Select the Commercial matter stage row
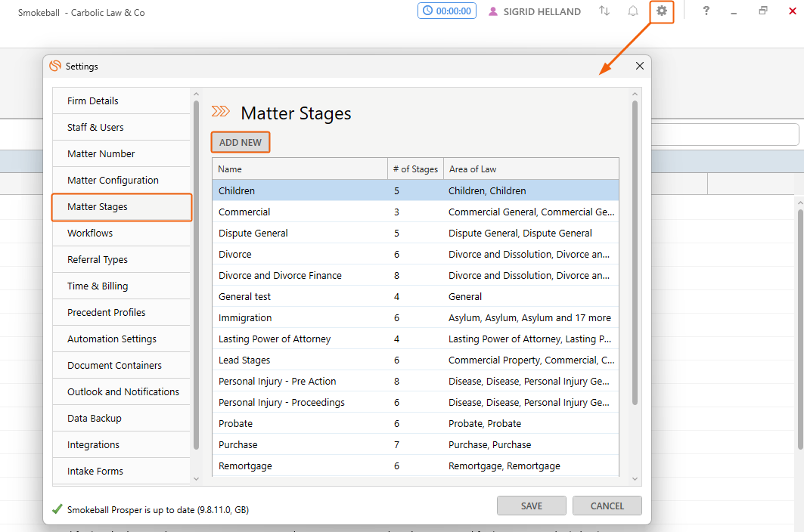The width and height of the screenshot is (804, 532). [x=415, y=212]
